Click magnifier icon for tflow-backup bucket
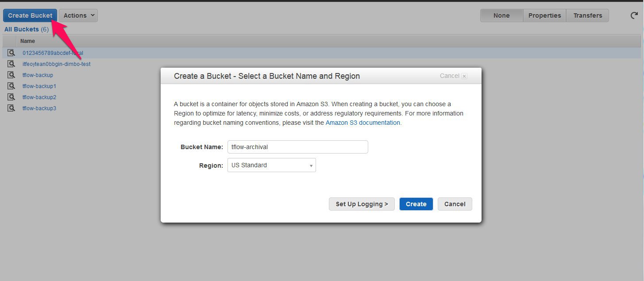The image size is (644, 281). click(11, 75)
